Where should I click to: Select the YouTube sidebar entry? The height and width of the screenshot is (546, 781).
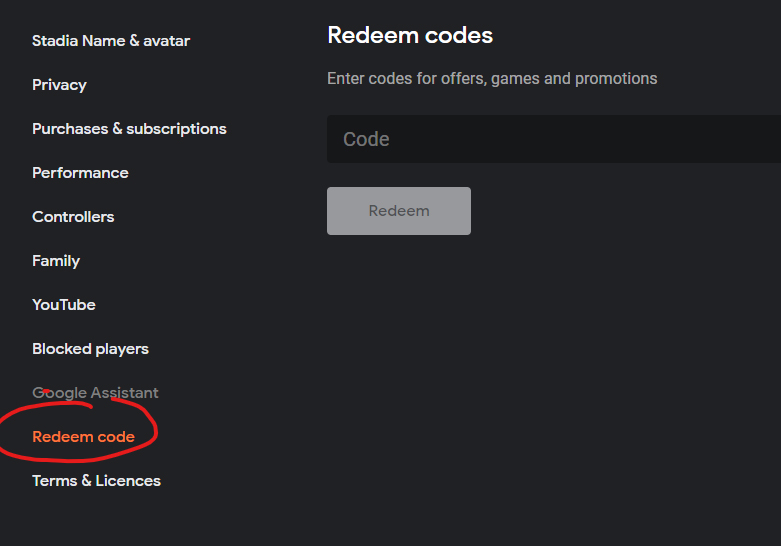click(x=64, y=305)
